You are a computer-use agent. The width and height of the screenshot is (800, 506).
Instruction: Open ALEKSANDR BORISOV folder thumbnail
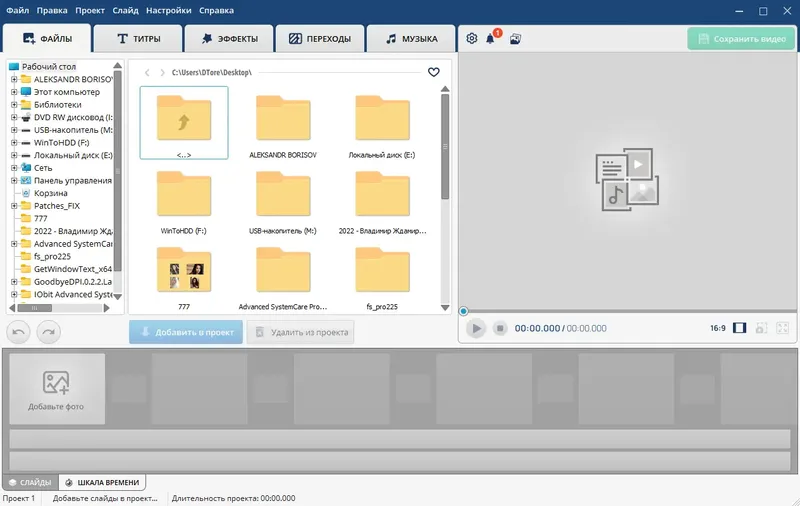point(283,123)
